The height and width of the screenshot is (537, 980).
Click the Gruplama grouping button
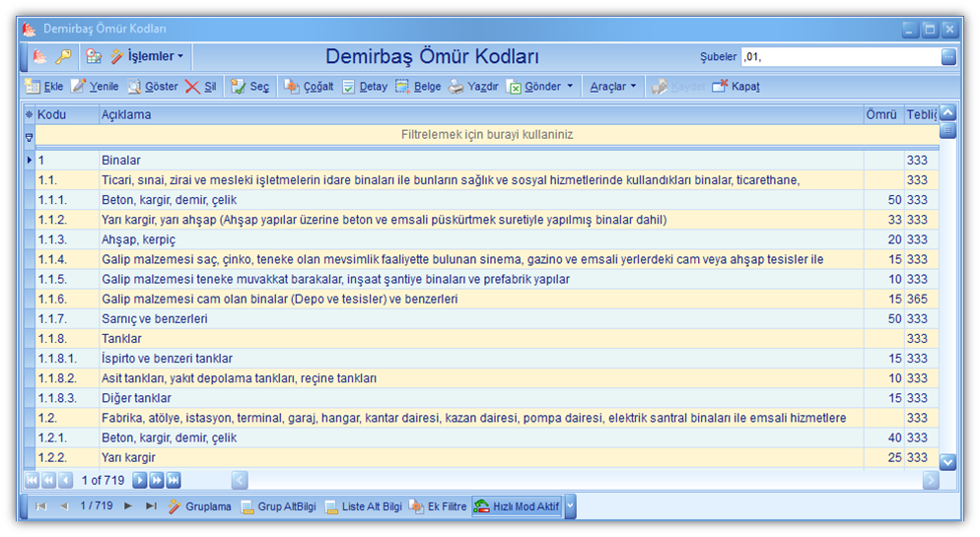[x=199, y=506]
